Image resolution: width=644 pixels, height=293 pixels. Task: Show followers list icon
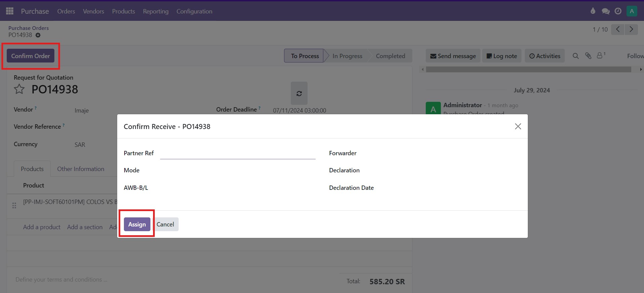pyautogui.click(x=600, y=56)
